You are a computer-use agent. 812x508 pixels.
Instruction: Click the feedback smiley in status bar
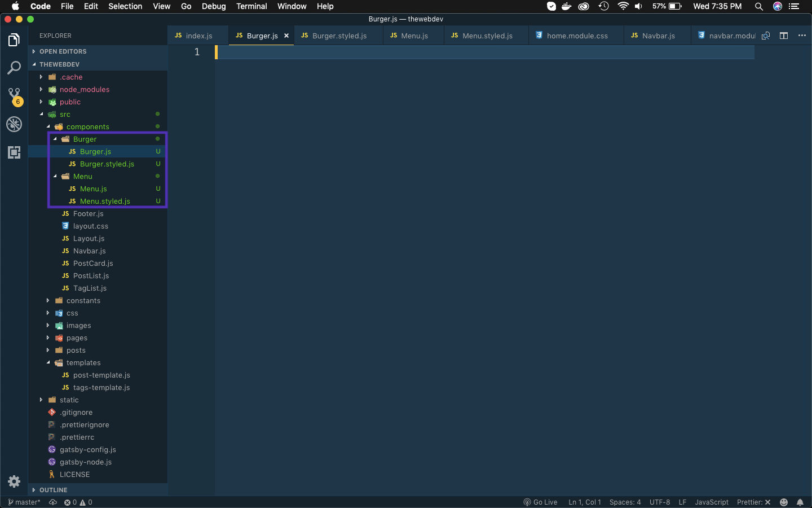pos(784,502)
